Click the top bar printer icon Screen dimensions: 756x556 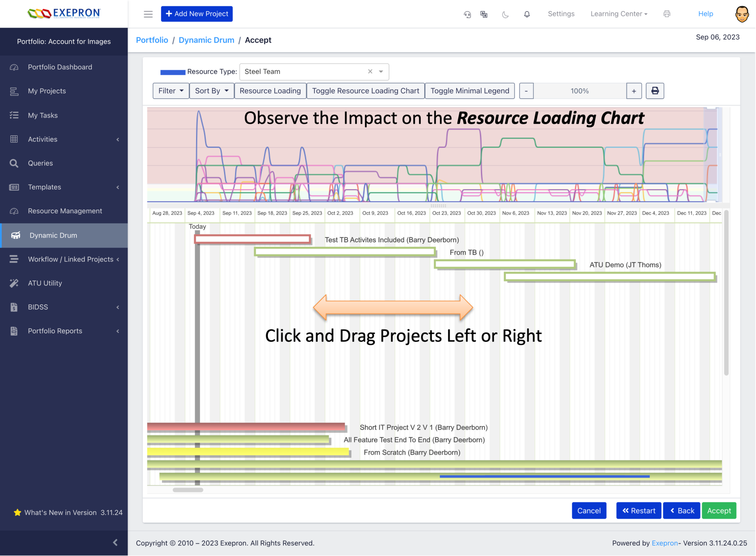667,14
